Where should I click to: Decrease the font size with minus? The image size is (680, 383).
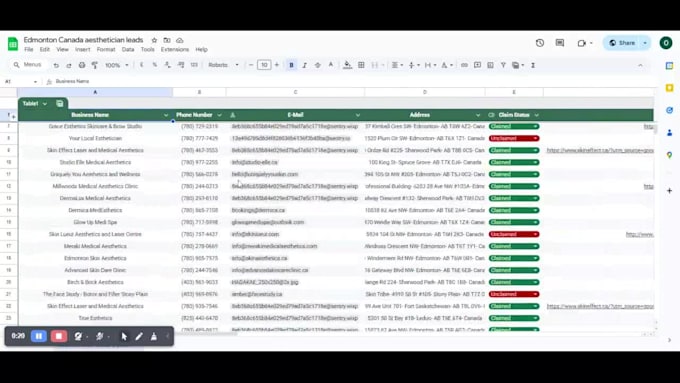[x=251, y=65]
